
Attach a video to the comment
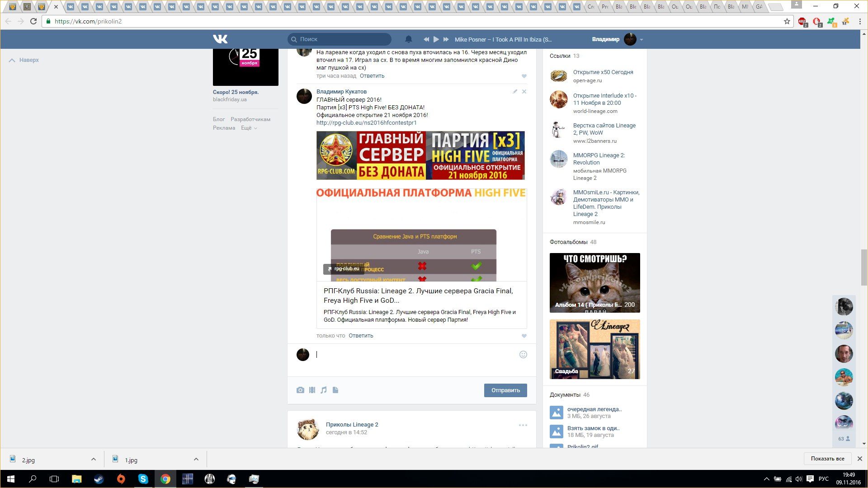click(x=312, y=390)
